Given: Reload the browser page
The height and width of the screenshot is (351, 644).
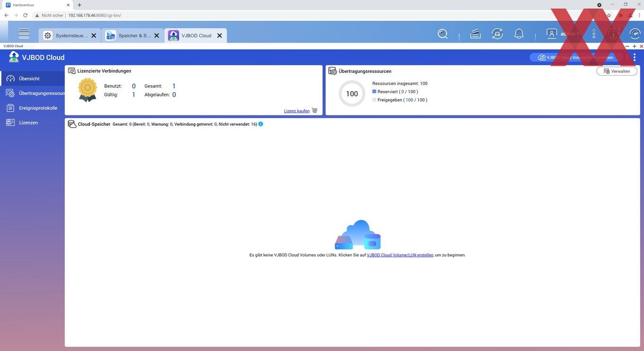Looking at the screenshot, I should [25, 15].
